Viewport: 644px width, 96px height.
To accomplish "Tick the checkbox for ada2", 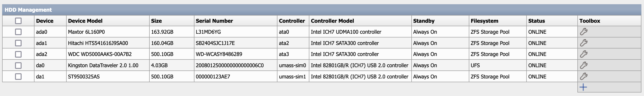I will pos(18,54).
